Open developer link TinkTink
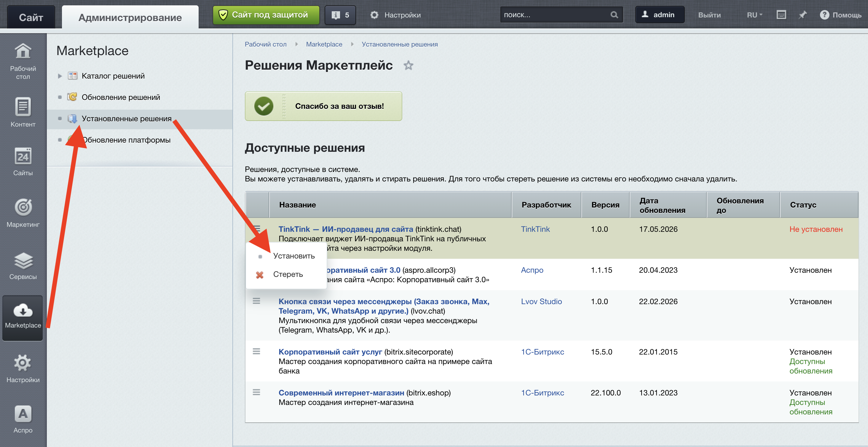The height and width of the screenshot is (447, 868). point(535,229)
